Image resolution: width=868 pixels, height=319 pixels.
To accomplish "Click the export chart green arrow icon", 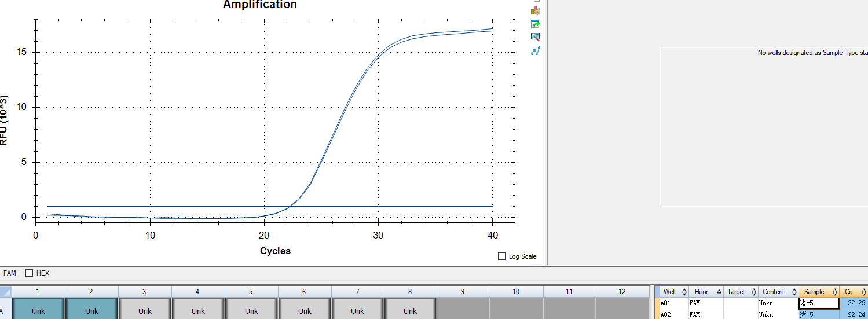I will [536, 24].
